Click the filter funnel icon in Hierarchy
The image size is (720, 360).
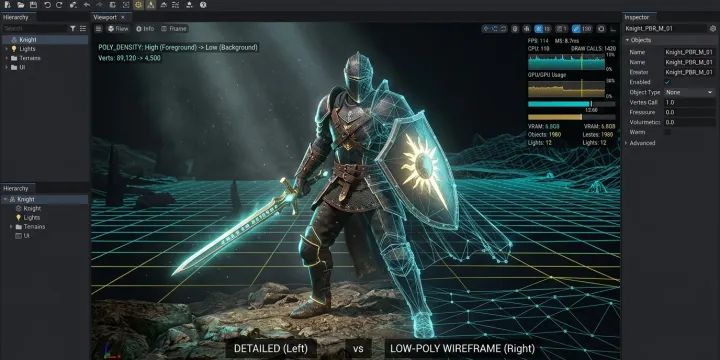(73, 28)
